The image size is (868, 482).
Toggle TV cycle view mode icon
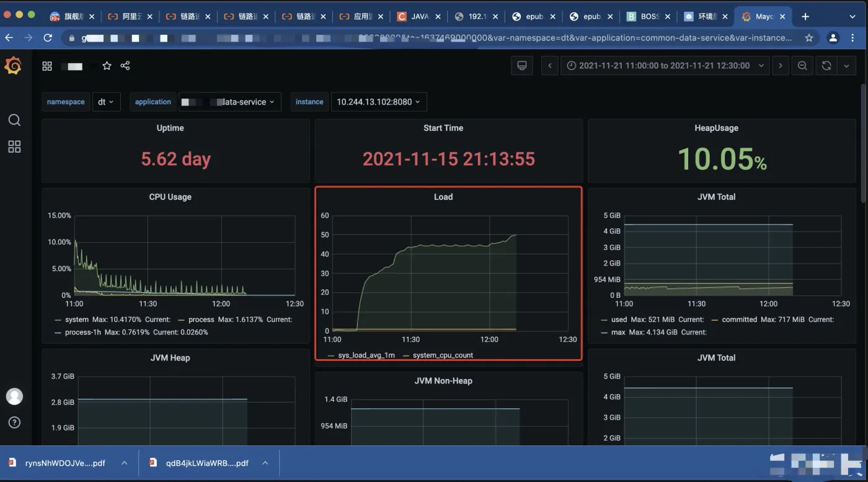(522, 66)
